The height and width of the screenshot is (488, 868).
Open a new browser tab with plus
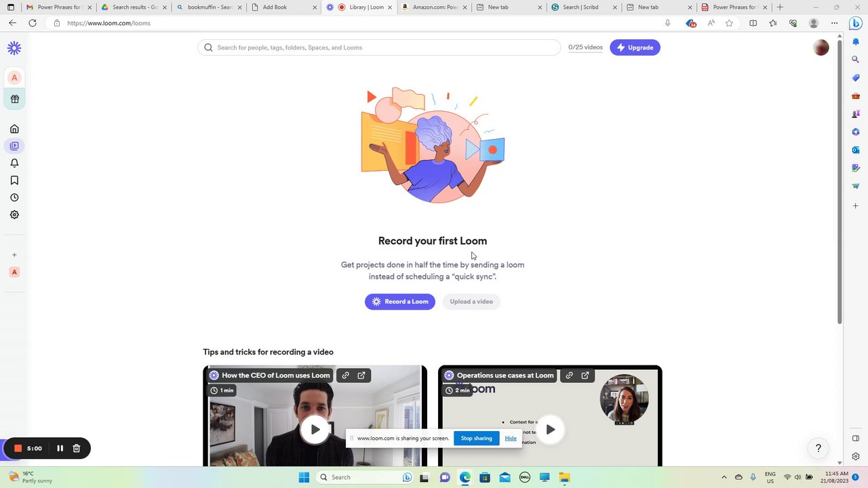780,7
